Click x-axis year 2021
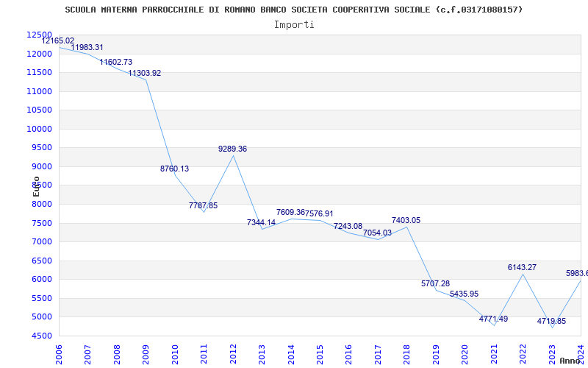Screen dimensions: 588x368 494,354
